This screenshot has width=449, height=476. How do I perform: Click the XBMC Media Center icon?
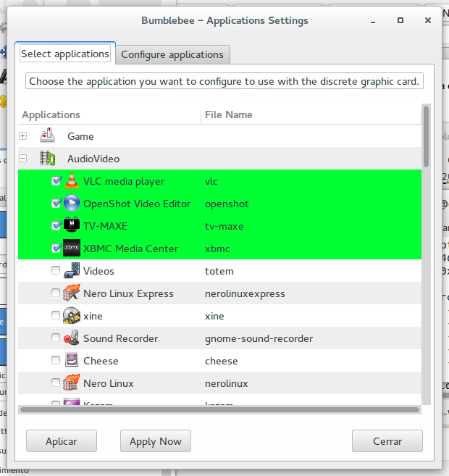pyautogui.click(x=71, y=249)
